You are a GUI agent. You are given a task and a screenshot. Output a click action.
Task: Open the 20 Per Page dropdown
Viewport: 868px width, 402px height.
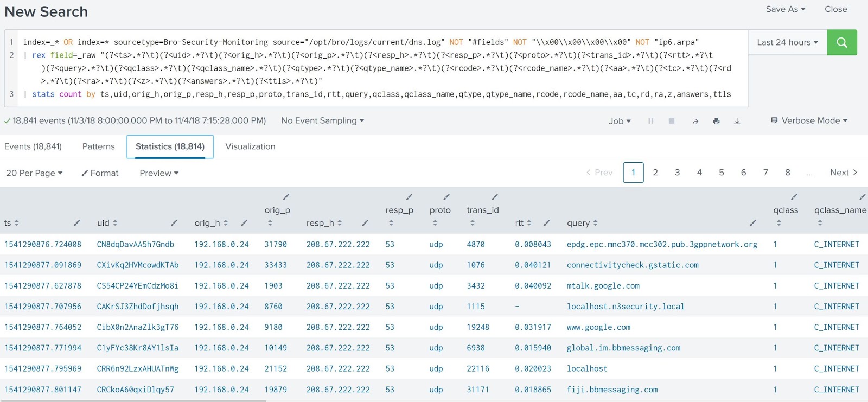[34, 173]
